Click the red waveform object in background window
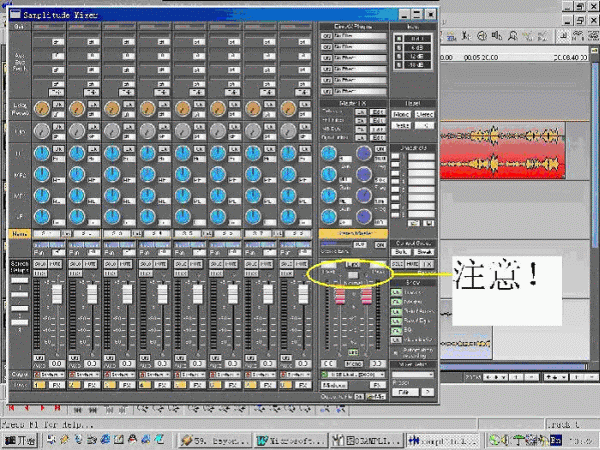Viewport: 600px width, 450px height. pyautogui.click(x=502, y=151)
